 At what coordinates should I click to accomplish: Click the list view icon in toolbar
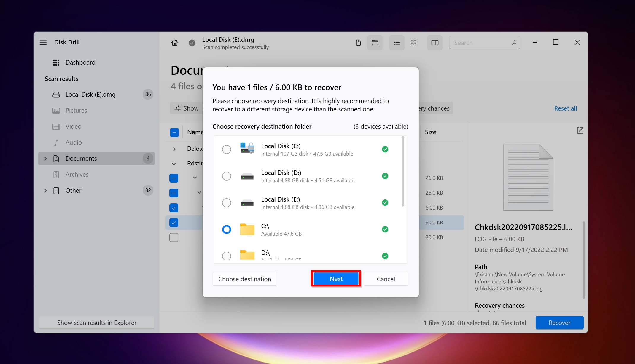[x=397, y=42]
